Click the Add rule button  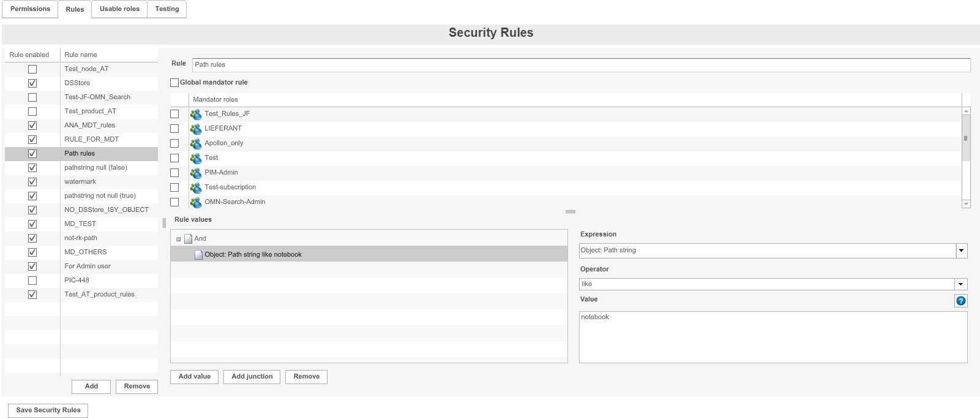[x=91, y=387]
